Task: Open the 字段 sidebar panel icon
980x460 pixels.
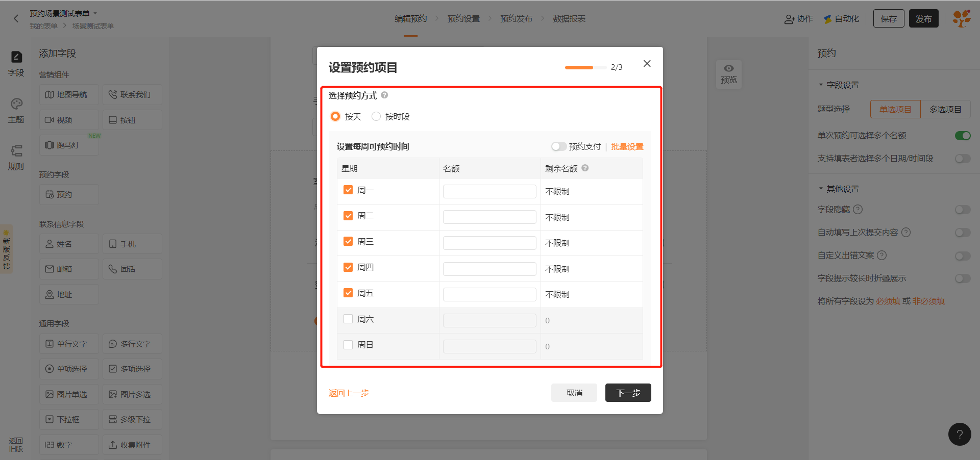Action: (16, 57)
